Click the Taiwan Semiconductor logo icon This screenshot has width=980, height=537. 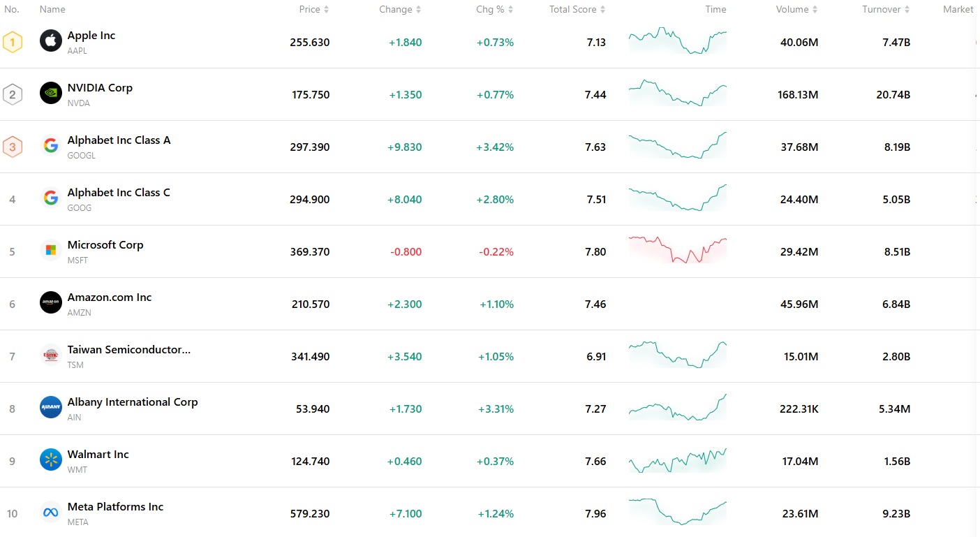tap(51, 355)
